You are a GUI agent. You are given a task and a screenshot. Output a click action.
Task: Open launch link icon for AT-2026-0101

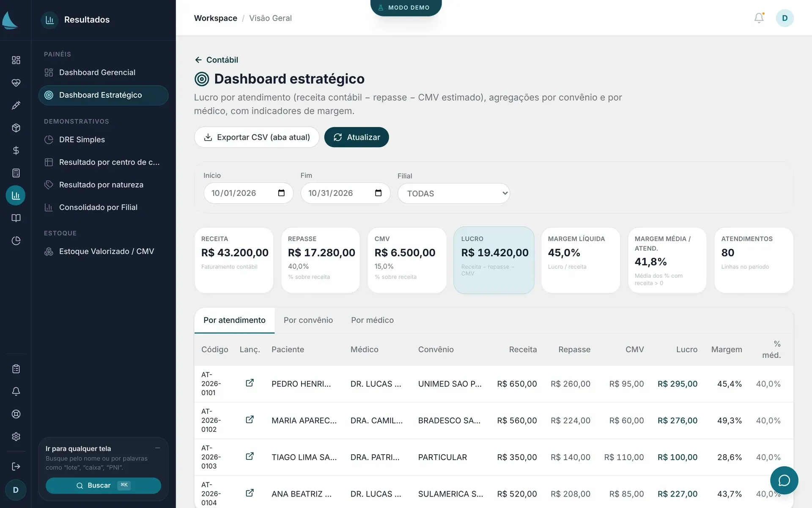[x=250, y=383]
